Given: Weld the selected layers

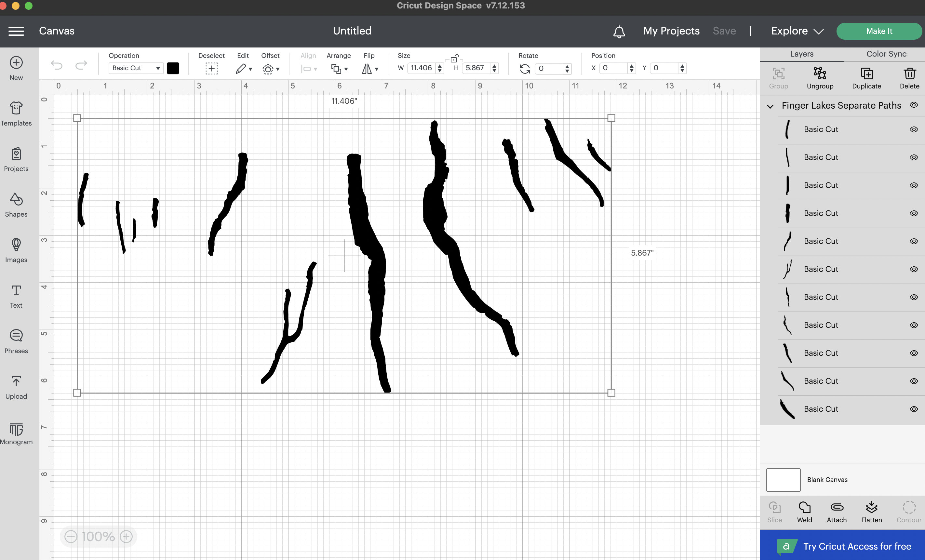Looking at the screenshot, I should tap(804, 512).
